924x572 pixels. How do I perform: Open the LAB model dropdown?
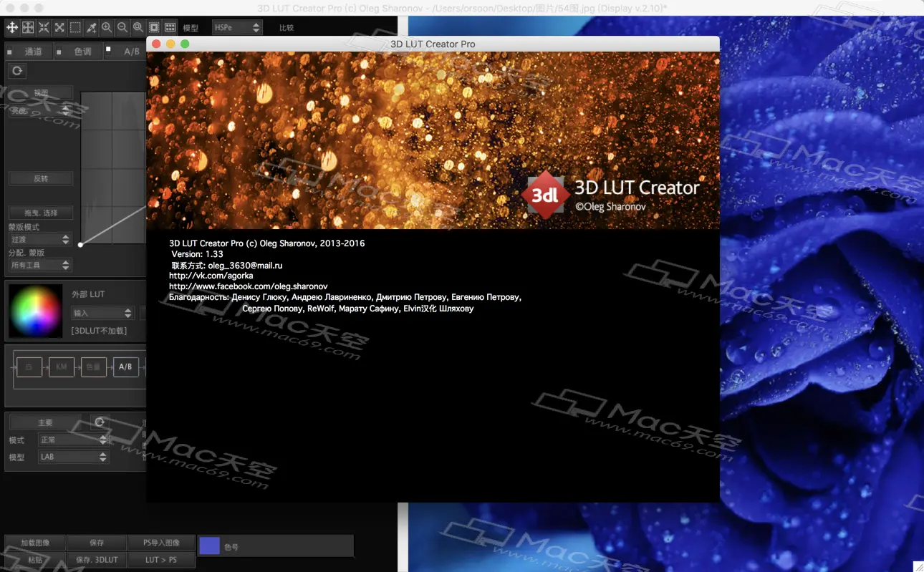coord(73,457)
